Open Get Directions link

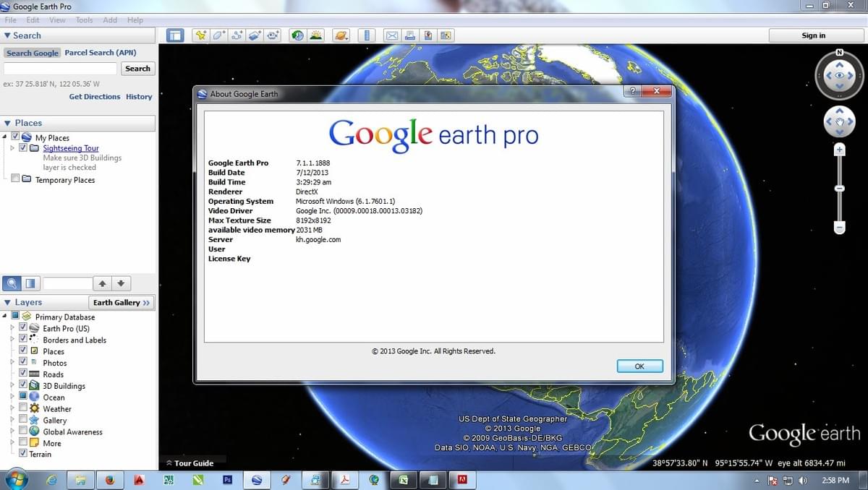click(93, 96)
